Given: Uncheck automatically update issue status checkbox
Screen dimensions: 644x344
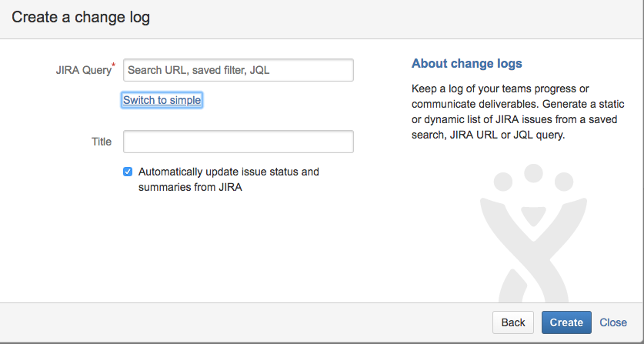Looking at the screenshot, I should [128, 172].
